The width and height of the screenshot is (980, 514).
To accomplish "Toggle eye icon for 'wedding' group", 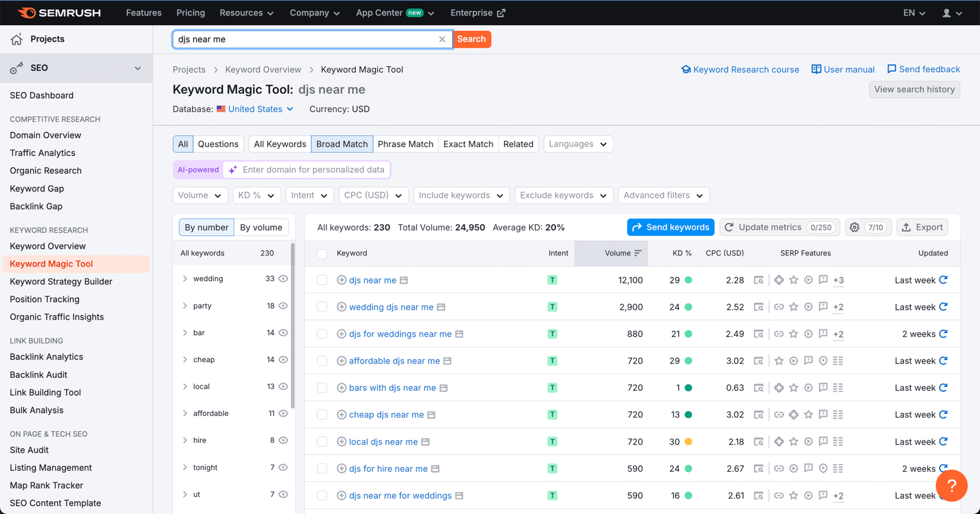I will [x=283, y=279].
